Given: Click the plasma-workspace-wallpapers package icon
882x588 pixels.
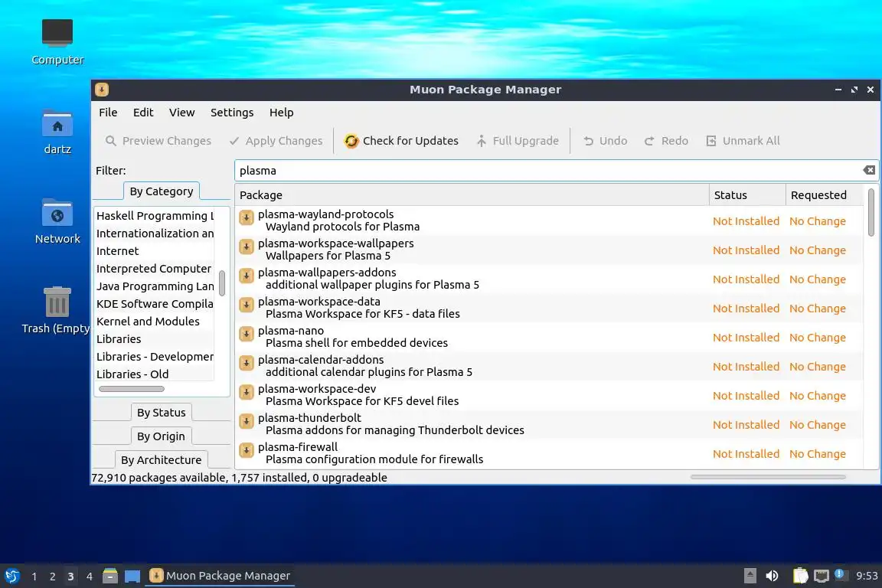Looking at the screenshot, I should (247, 247).
